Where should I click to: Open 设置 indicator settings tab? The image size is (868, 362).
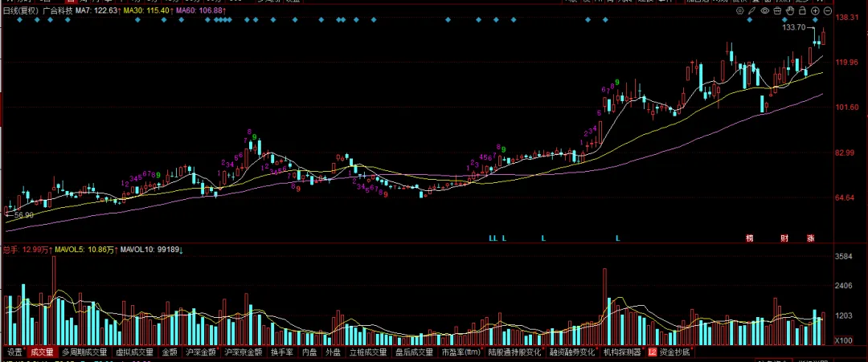[x=15, y=352]
